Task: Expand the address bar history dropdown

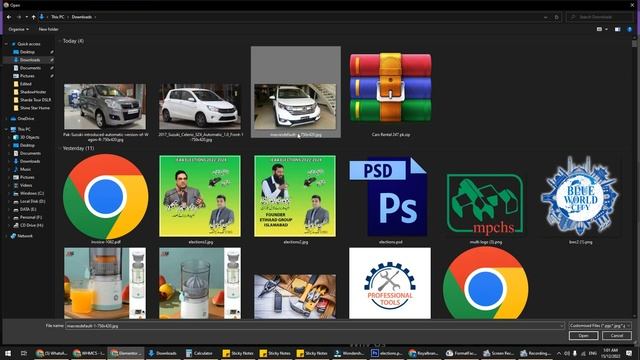Action: coord(546,17)
